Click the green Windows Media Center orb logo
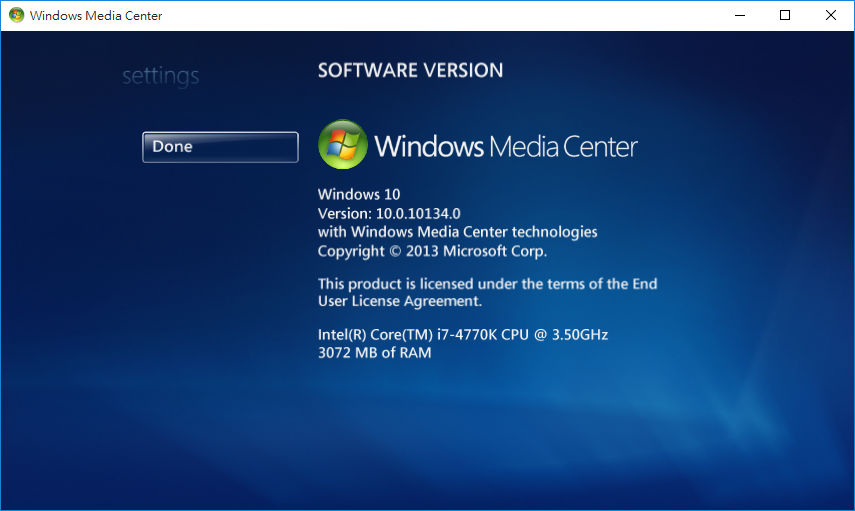855x511 pixels. (343, 145)
